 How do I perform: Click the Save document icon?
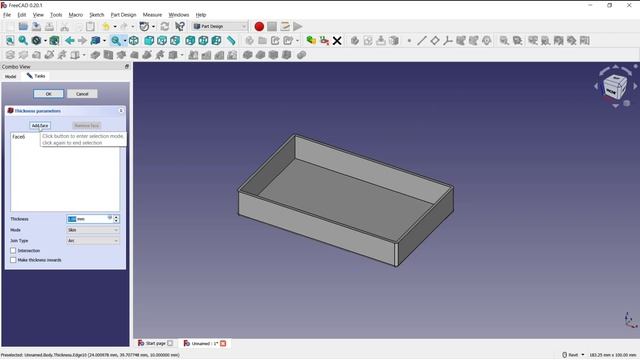pos(36,27)
